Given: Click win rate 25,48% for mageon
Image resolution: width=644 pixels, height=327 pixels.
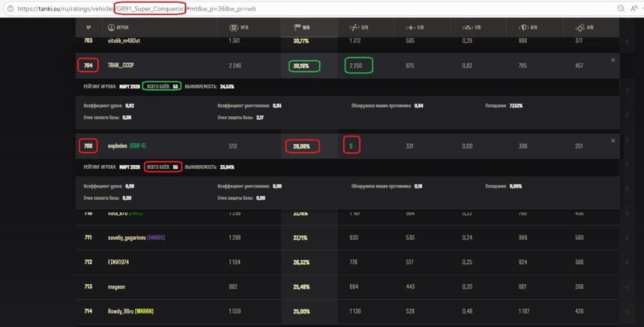Looking at the screenshot, I should (x=301, y=287).
